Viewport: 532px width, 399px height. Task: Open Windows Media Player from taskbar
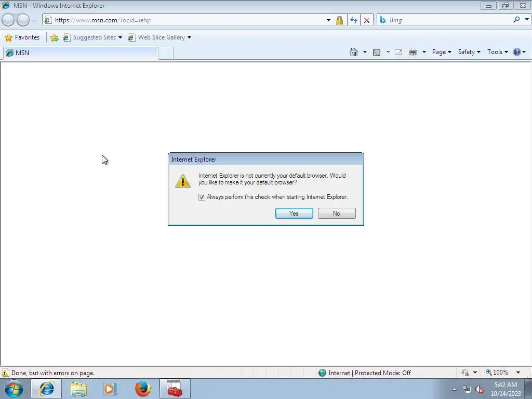110,389
